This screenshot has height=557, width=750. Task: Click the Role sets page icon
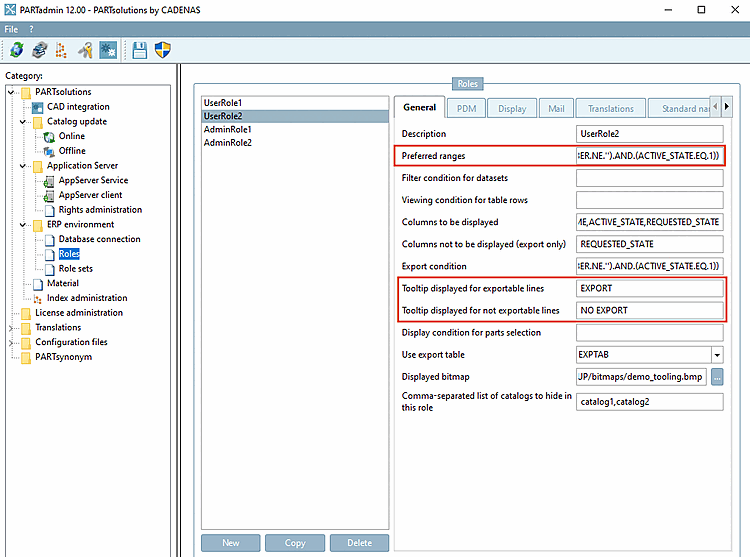(x=49, y=269)
